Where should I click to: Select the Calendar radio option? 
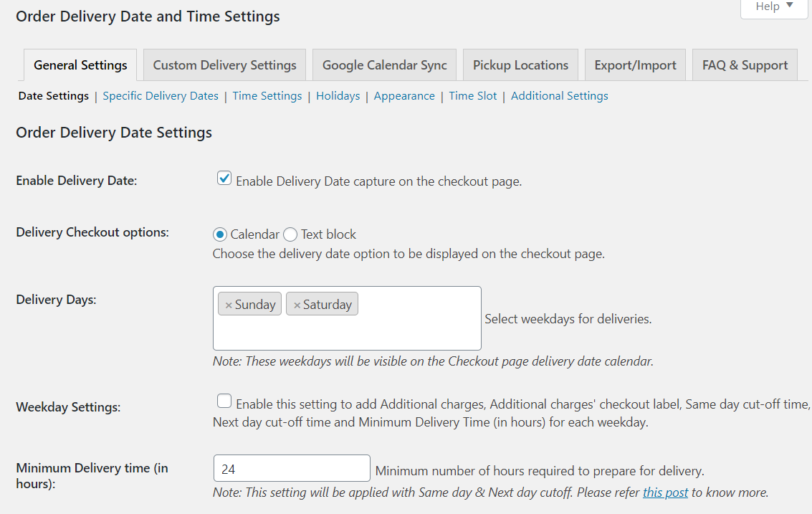[x=220, y=234]
